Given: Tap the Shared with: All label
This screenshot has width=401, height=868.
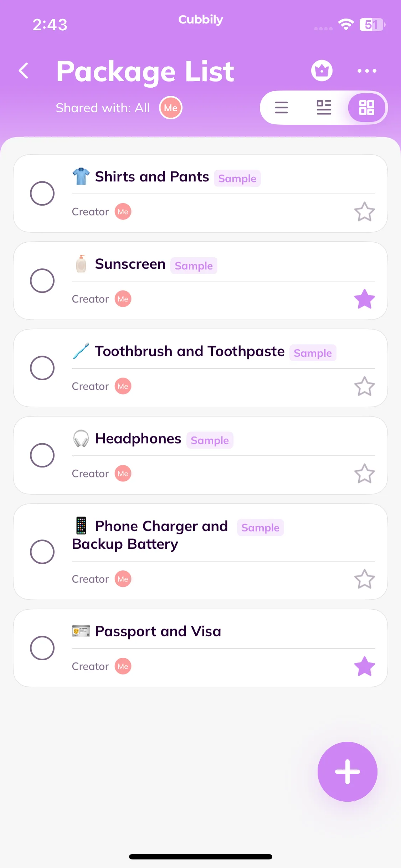Looking at the screenshot, I should point(103,108).
